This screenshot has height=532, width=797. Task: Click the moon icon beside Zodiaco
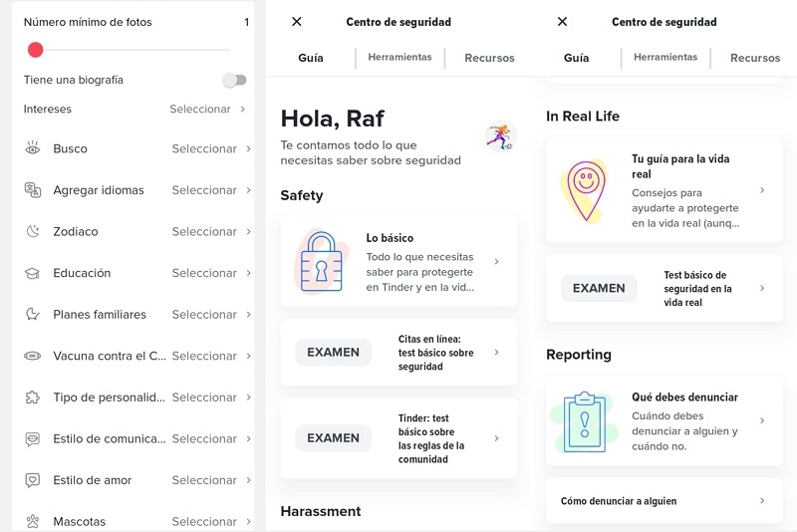(x=33, y=231)
